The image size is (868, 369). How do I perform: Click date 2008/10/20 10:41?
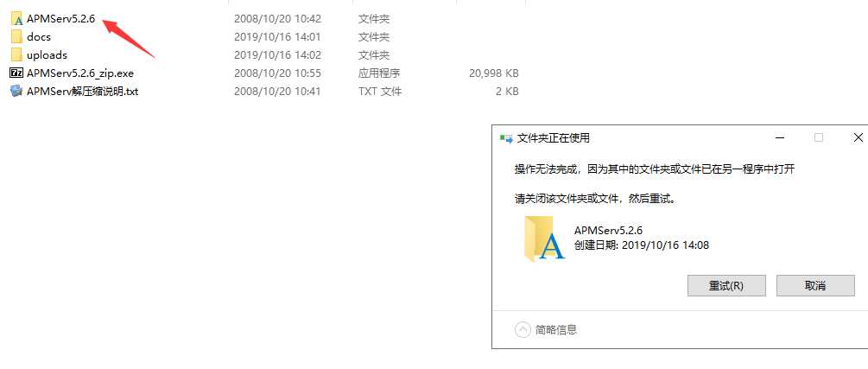pos(277,92)
